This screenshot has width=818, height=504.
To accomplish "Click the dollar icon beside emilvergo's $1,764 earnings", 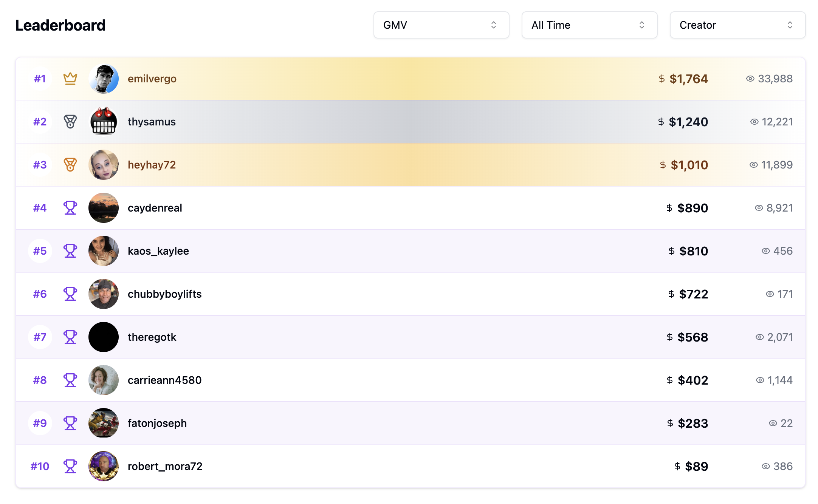I will pos(661,79).
